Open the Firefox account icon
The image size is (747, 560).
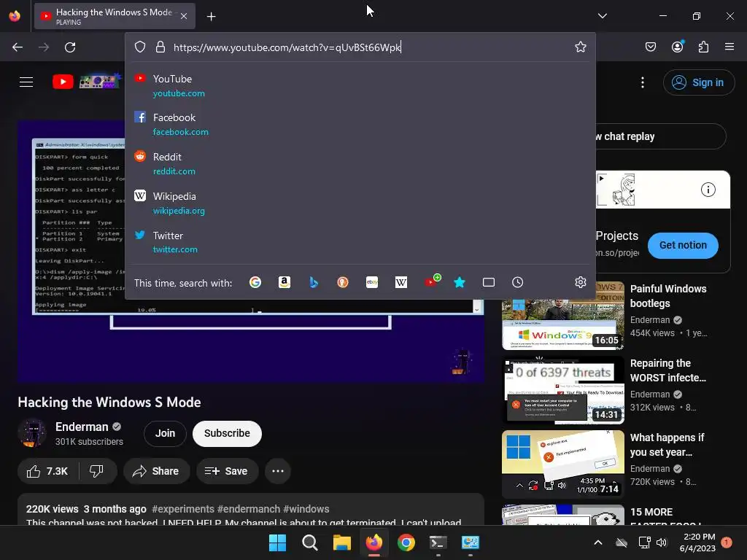click(678, 46)
